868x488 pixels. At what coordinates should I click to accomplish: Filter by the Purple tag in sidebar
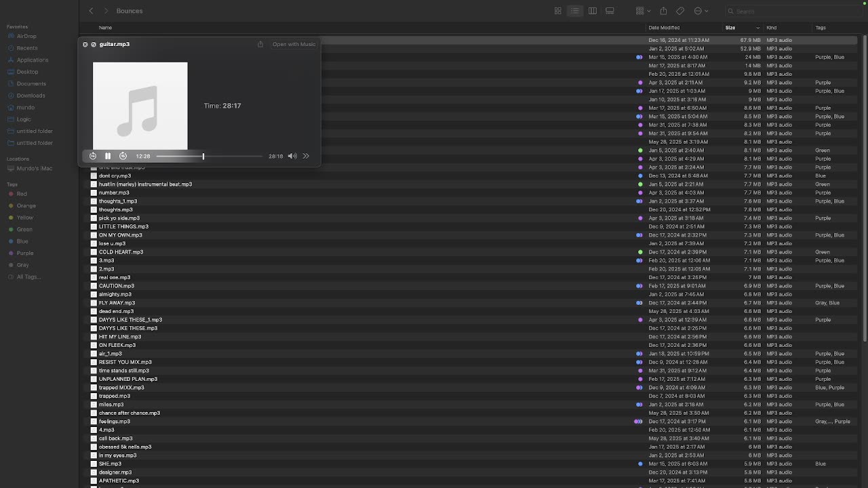pyautogui.click(x=24, y=253)
